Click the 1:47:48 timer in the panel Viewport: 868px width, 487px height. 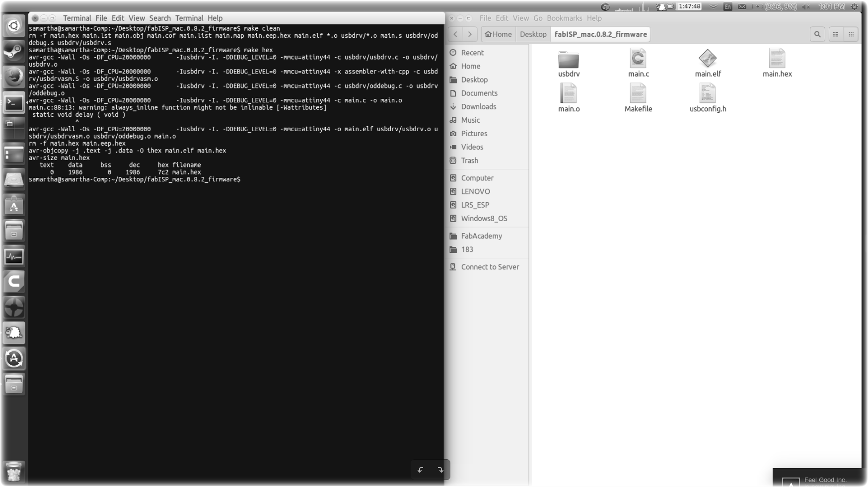coord(690,6)
